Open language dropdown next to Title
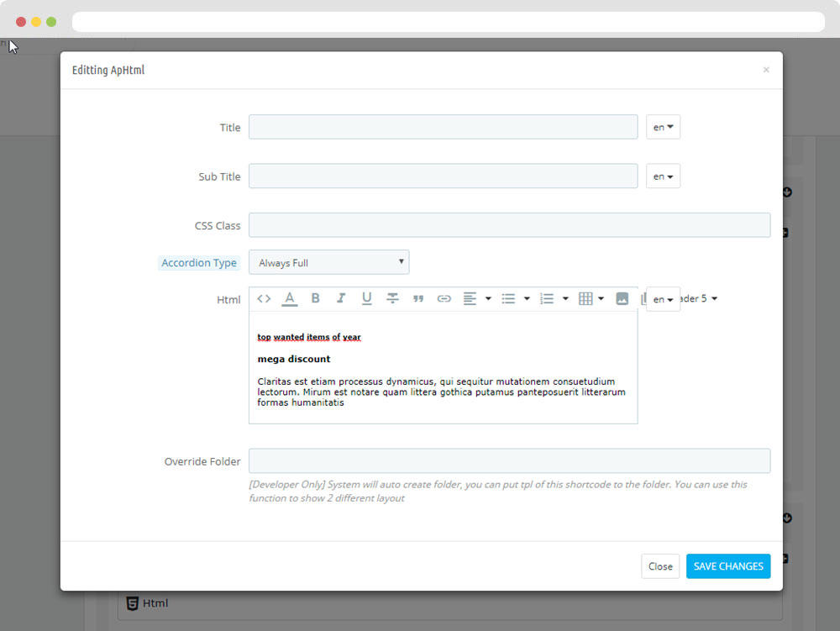This screenshot has height=631, width=840. [x=664, y=127]
